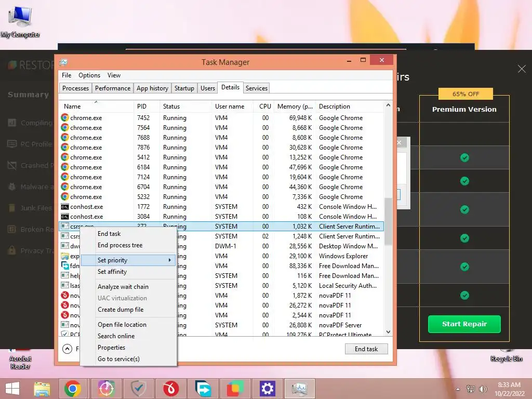Choose End task in context menu
This screenshot has width=532, height=399.
click(x=128, y=234)
